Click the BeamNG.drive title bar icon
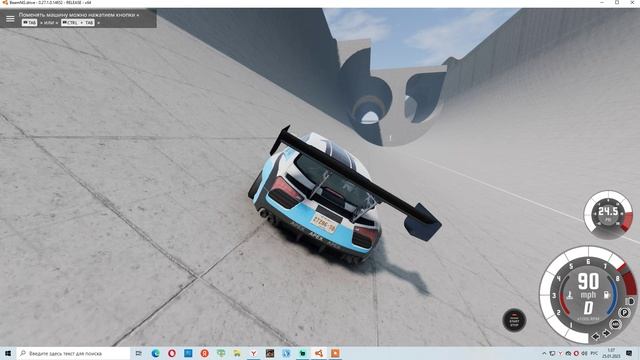640x360 pixels. click(x=5, y=2)
